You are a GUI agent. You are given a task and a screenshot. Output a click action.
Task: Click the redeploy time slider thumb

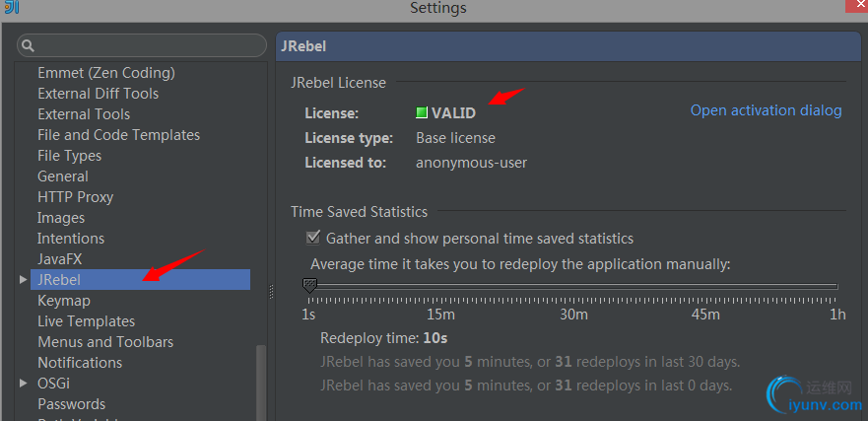[309, 286]
